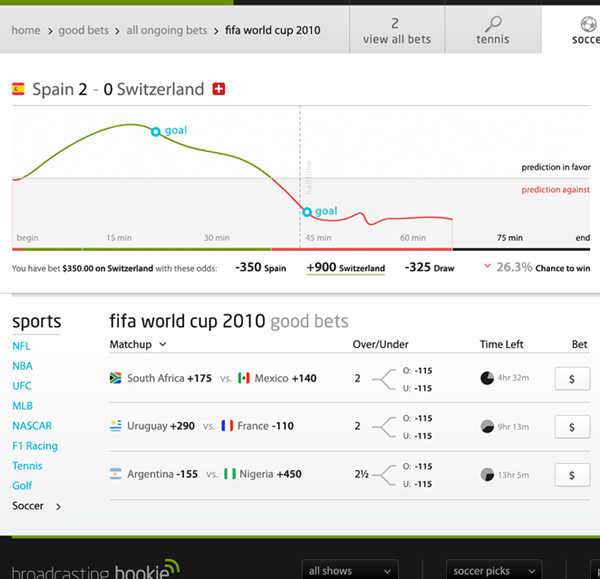Click the Mexico flag icon

[x=244, y=378]
